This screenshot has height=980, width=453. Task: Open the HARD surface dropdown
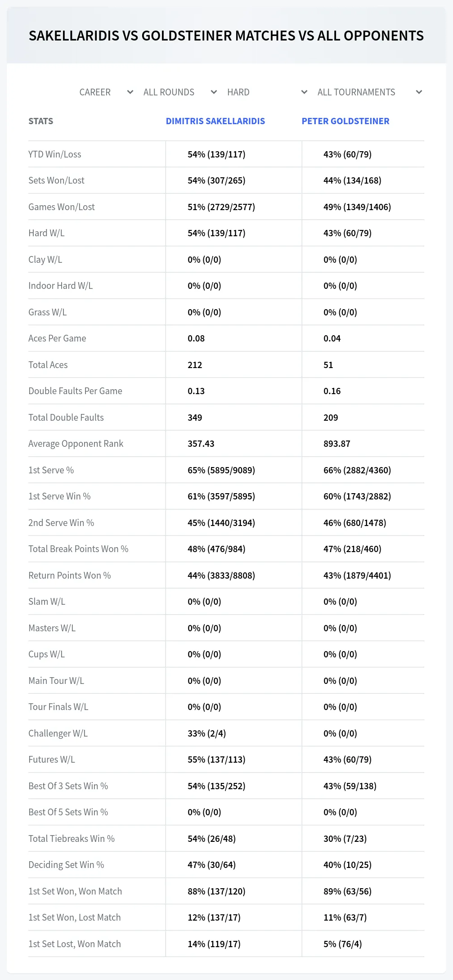(267, 92)
